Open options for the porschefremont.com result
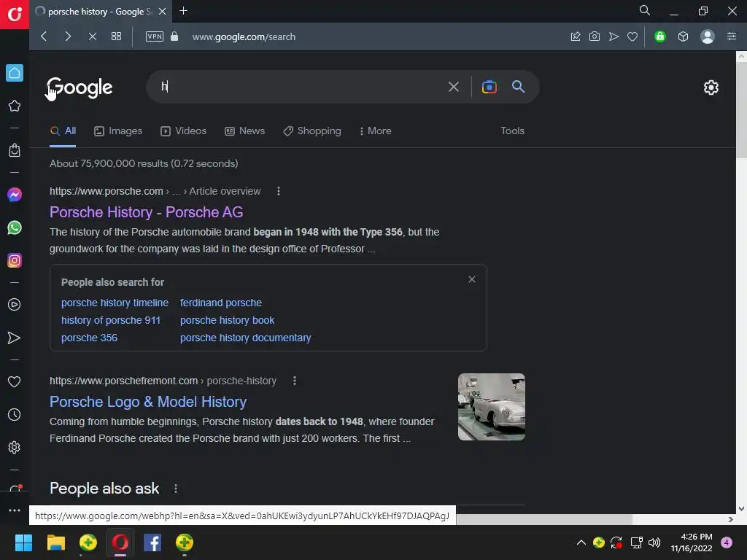 pyautogui.click(x=295, y=381)
